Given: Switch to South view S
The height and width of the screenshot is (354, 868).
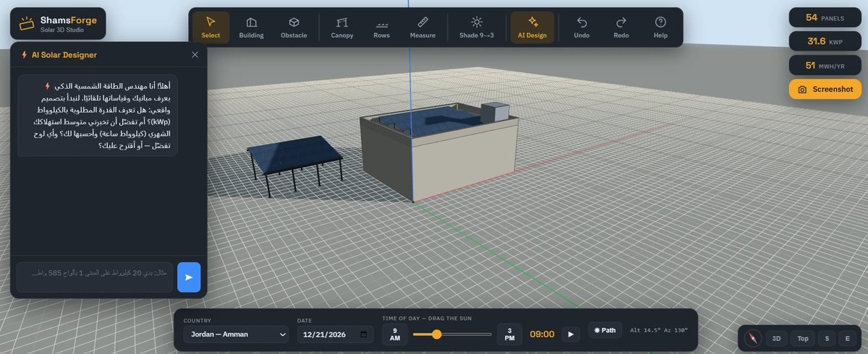Looking at the screenshot, I should [827, 338].
